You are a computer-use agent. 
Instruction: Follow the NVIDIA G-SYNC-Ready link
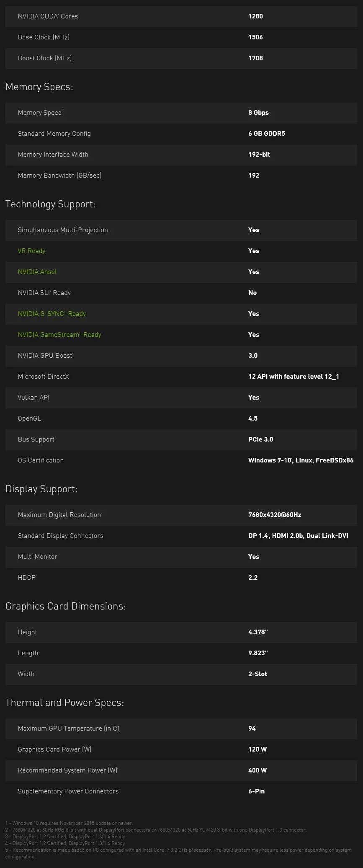(x=52, y=314)
